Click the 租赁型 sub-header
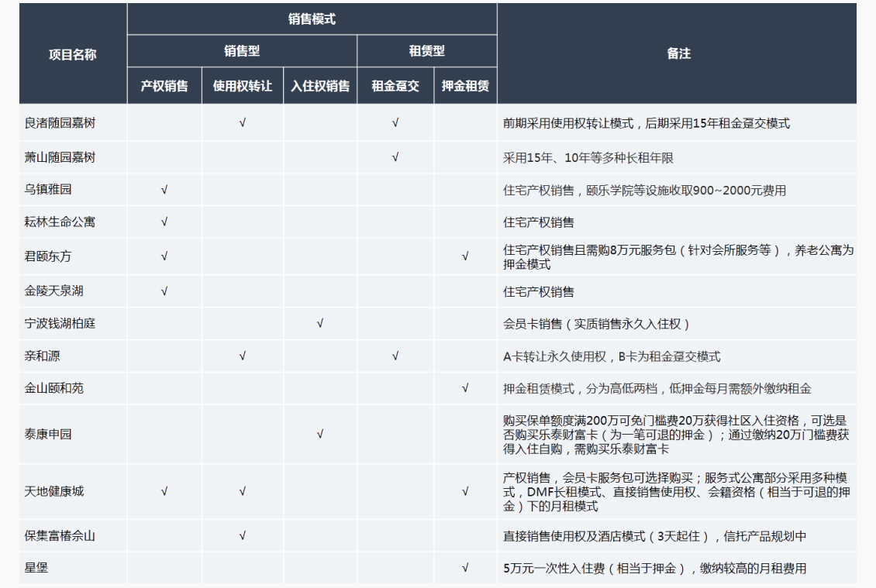This screenshot has height=588, width=876. click(x=426, y=52)
